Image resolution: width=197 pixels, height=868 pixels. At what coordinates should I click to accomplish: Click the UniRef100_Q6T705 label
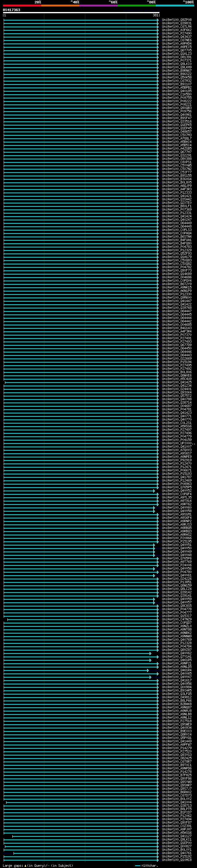pyautogui.click(x=176, y=50)
